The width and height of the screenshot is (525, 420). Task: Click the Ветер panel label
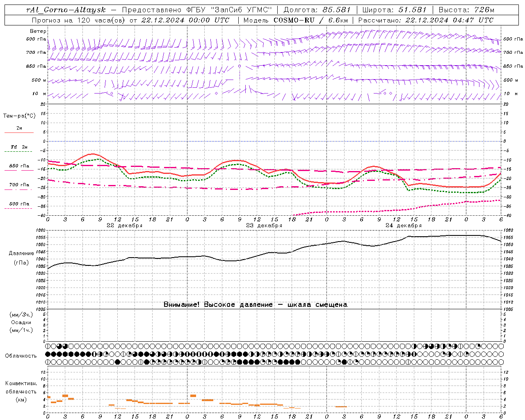pos(38,31)
